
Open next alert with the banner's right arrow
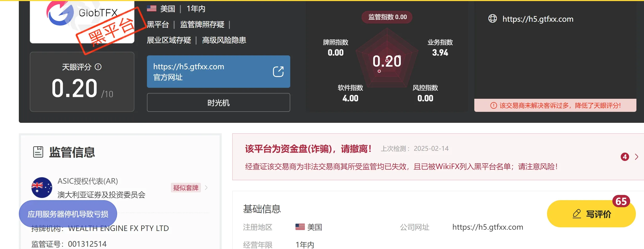(x=637, y=157)
